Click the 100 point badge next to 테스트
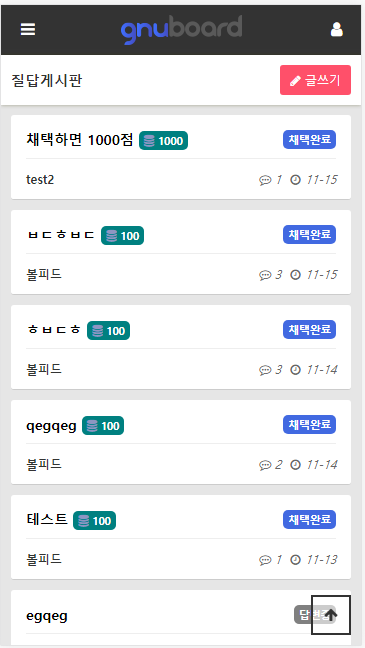The image size is (365, 648). (x=94, y=521)
